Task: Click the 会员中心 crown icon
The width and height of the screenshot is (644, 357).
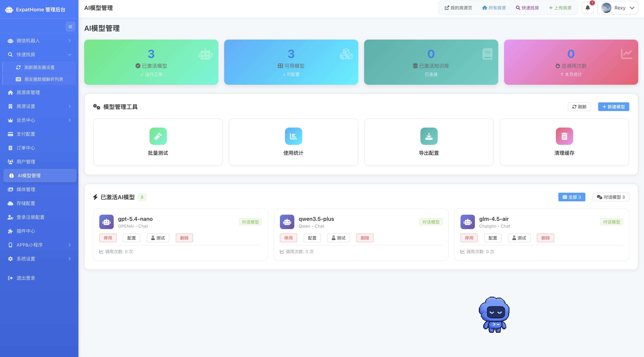Action: tap(10, 120)
